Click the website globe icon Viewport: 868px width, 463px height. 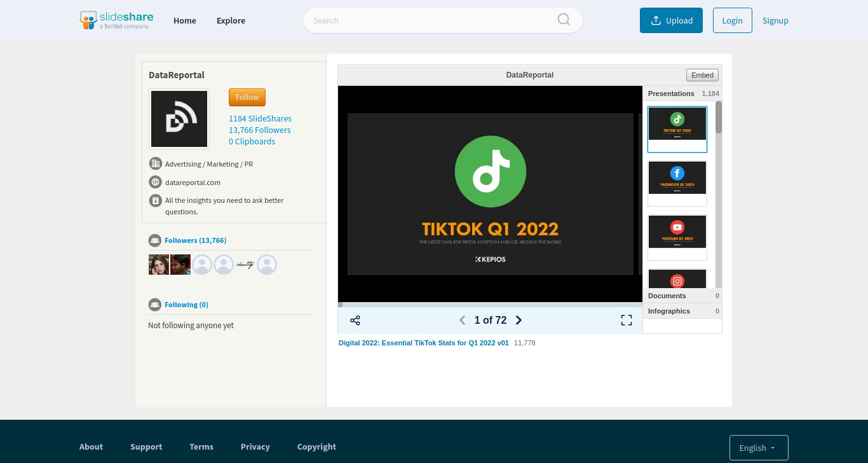pos(156,182)
